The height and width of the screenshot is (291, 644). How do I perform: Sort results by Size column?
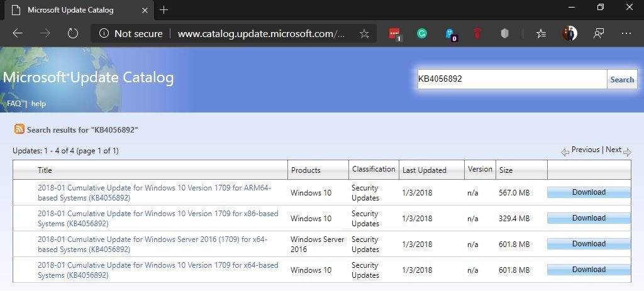[506, 170]
